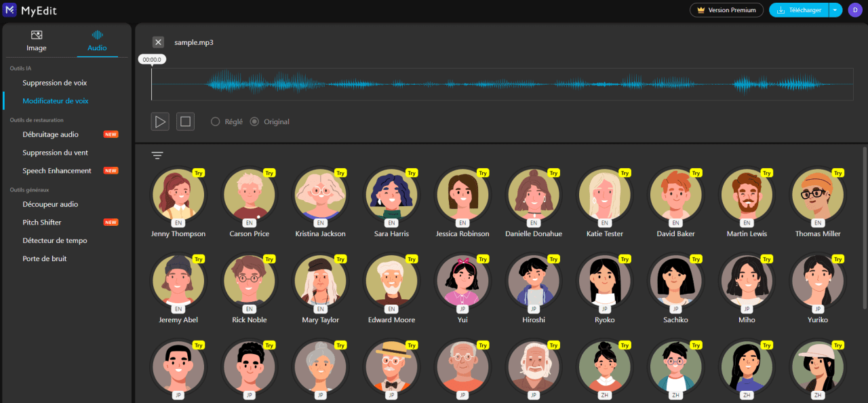
Task: Pick the Yui voice avatar
Action: point(462,282)
